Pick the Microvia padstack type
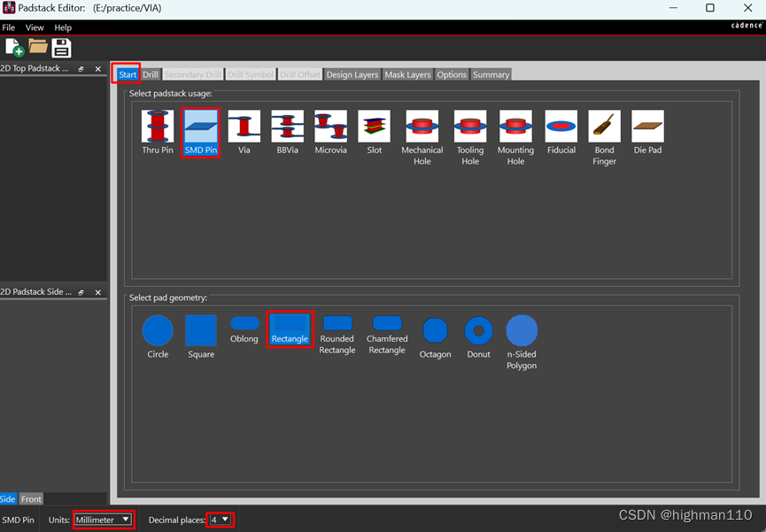766x532 pixels. (x=330, y=127)
